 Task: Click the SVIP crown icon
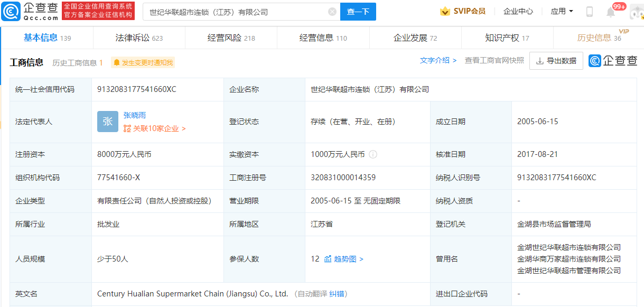(445, 11)
